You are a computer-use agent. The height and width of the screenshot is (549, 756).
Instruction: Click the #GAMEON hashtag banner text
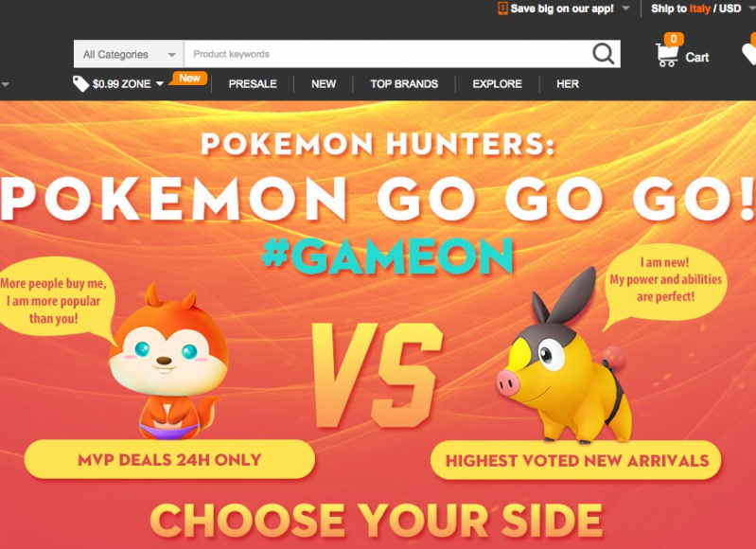(x=388, y=257)
